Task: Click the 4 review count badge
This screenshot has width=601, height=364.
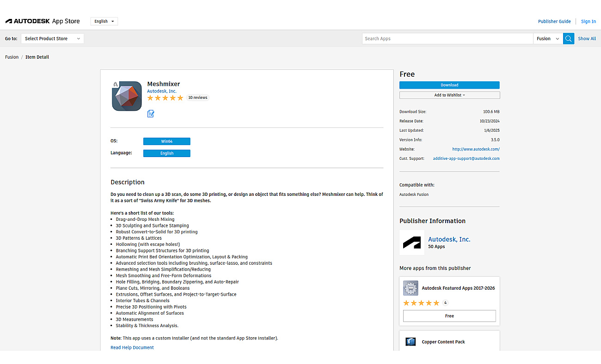Action: (445, 303)
